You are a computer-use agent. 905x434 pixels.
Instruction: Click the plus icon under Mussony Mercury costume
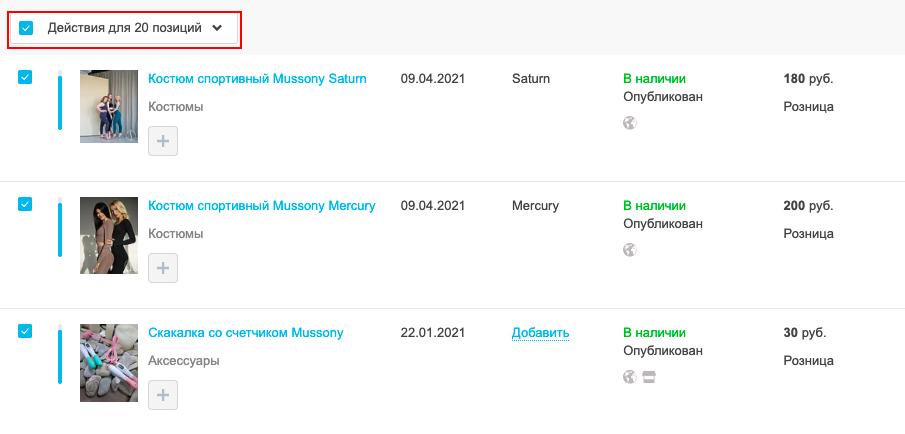point(163,268)
